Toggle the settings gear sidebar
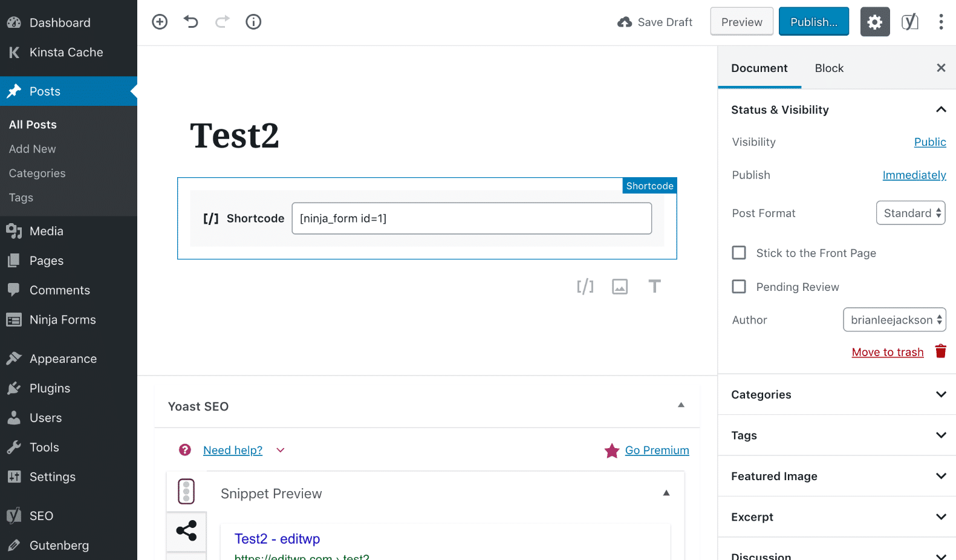The image size is (956, 560). point(874,22)
